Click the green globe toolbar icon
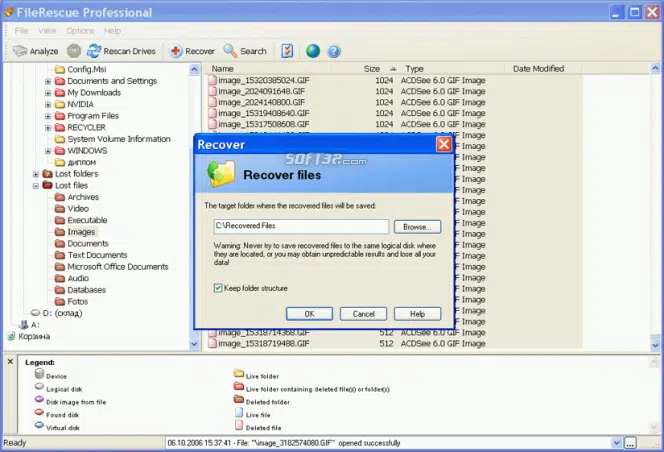664x452 pixels. tap(313, 51)
